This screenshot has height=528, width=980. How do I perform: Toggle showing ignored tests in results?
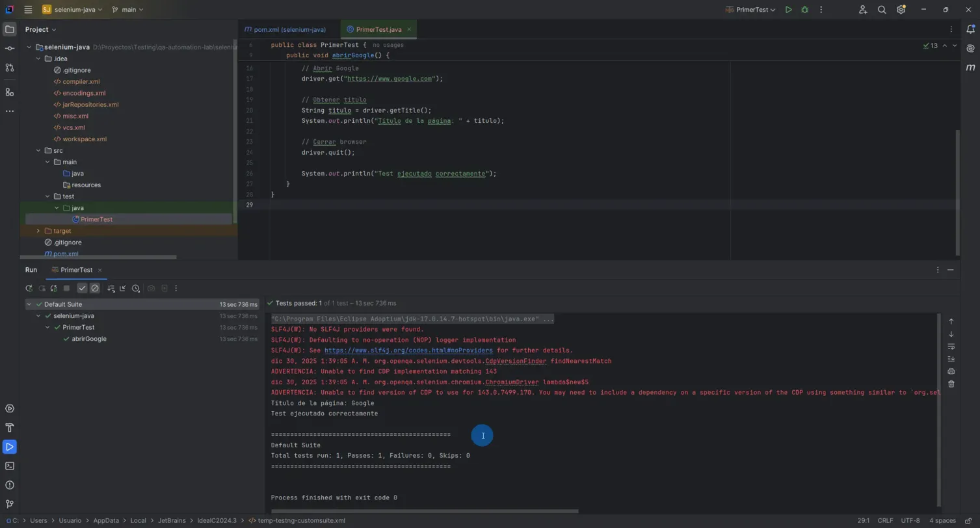click(x=96, y=288)
